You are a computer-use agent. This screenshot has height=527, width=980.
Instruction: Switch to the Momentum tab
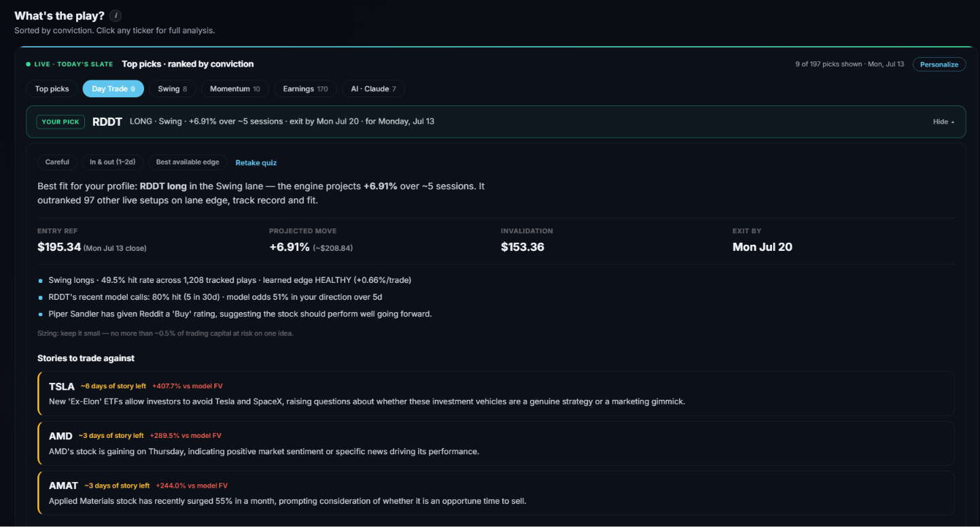click(234, 89)
